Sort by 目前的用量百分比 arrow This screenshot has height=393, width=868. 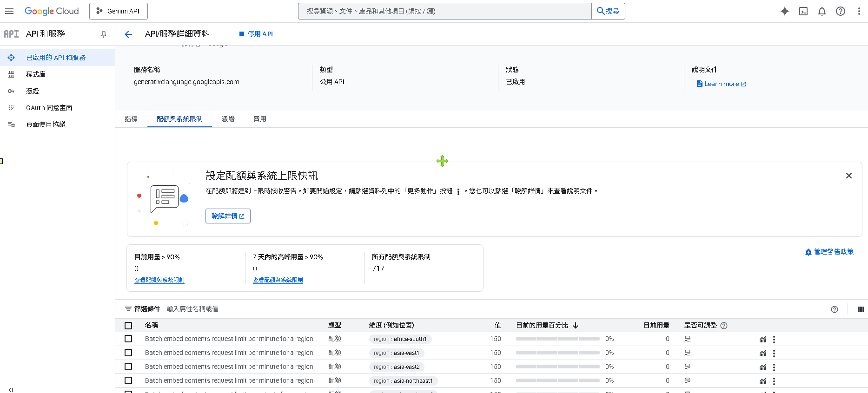576,326
